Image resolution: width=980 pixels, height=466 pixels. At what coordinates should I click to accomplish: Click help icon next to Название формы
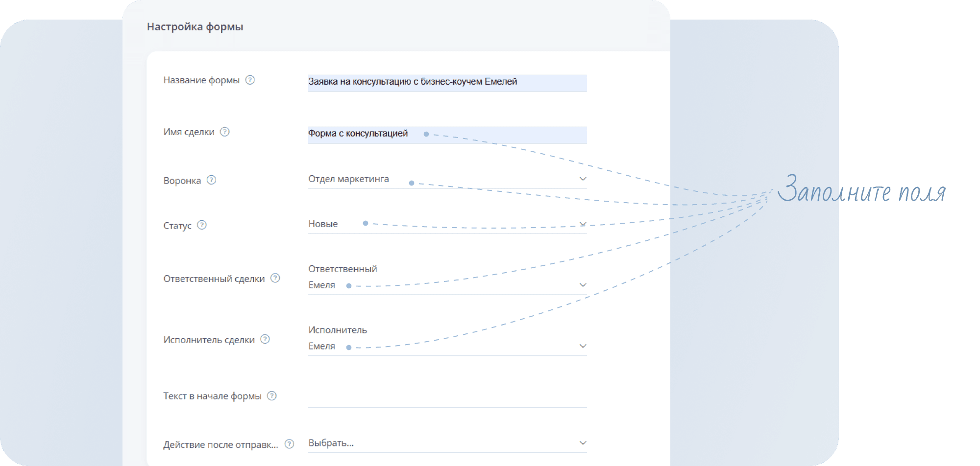[x=250, y=80]
